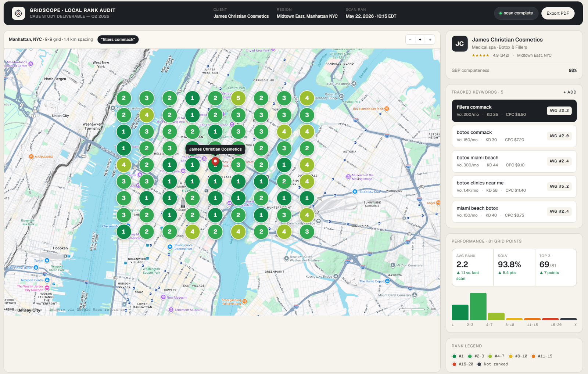588x374 pixels.
Task: Select the grid point ranked 5
Action: [x=238, y=98]
